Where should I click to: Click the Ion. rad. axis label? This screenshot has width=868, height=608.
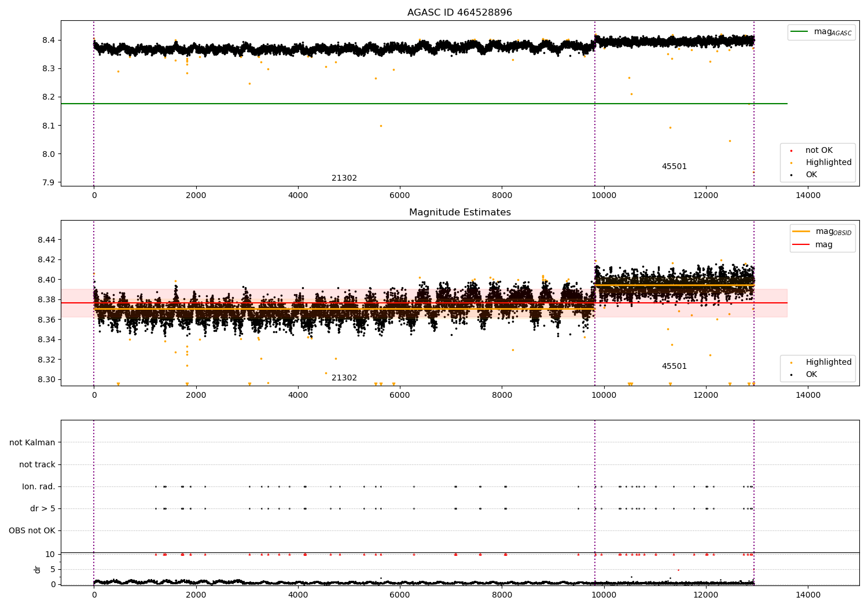tap(39, 486)
